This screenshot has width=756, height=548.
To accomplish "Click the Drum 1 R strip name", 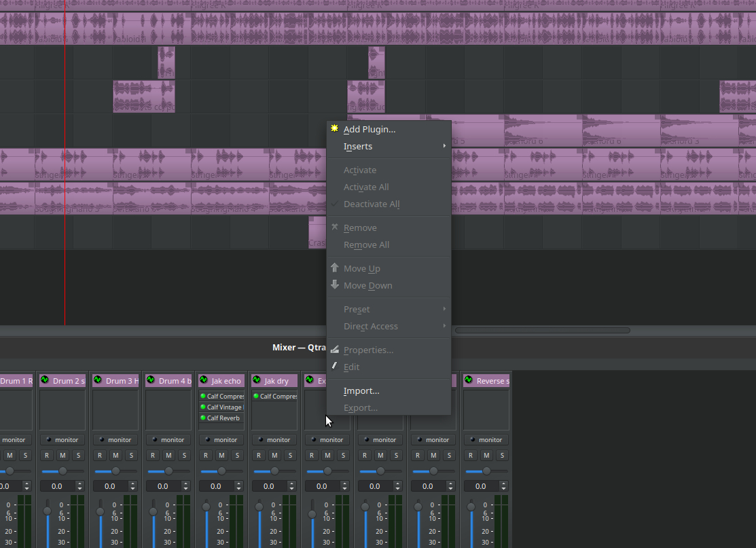I will 16,381.
